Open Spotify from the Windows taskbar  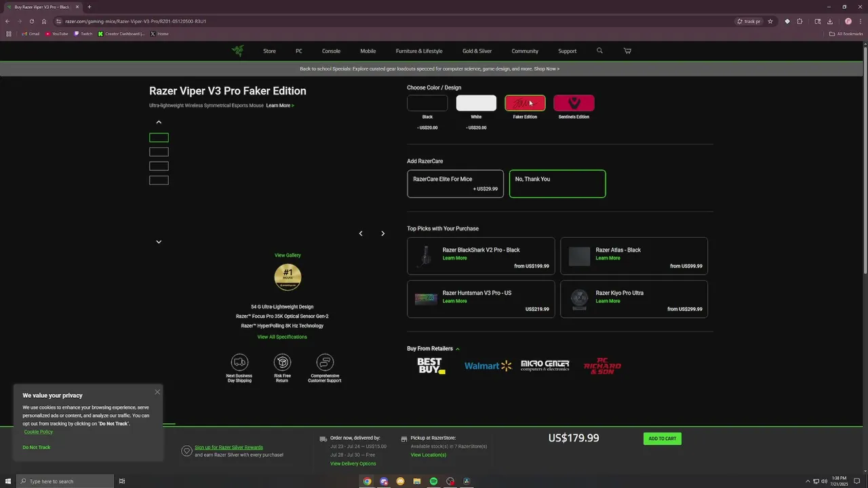point(433,481)
